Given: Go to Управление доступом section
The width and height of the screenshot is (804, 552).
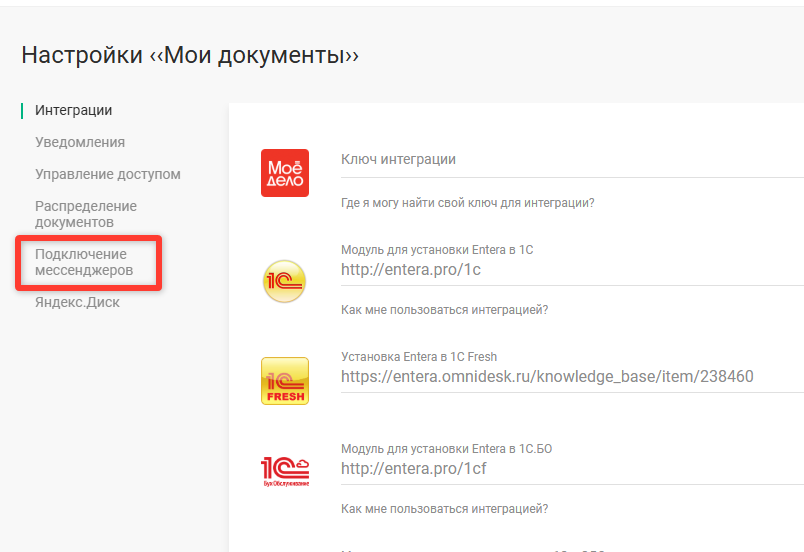Looking at the screenshot, I should point(108,174).
